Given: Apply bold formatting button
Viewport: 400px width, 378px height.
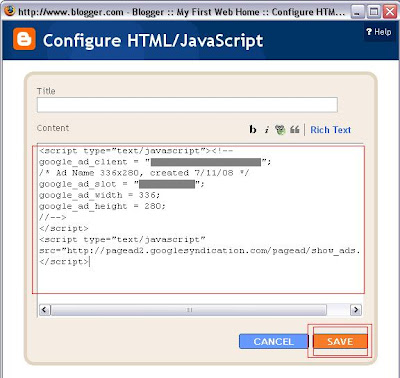Looking at the screenshot, I should point(253,129).
